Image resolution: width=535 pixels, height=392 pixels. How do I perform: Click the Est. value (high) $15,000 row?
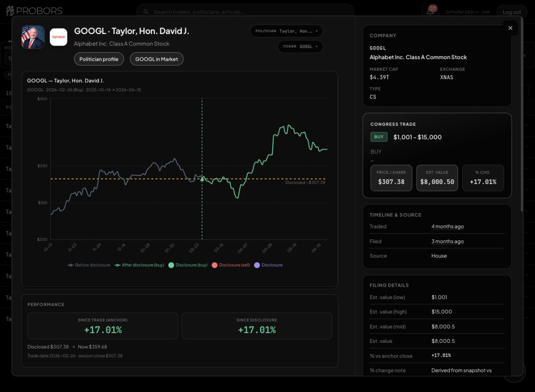[x=437, y=312]
